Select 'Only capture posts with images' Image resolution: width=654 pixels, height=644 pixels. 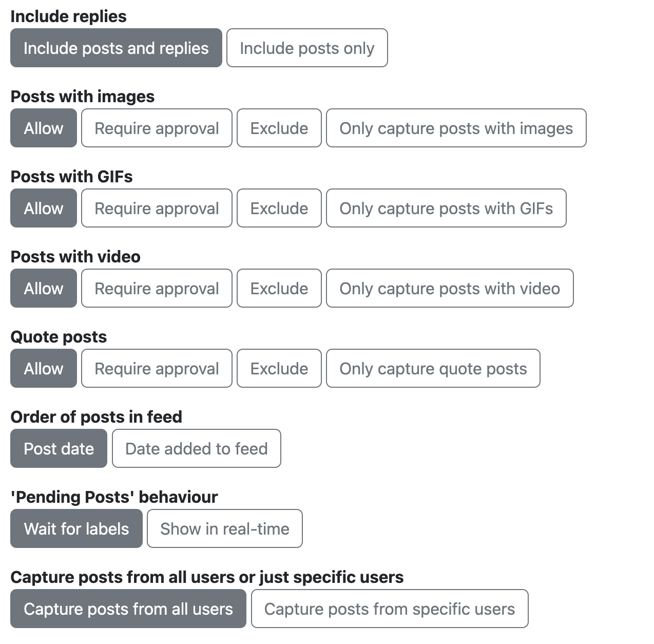click(x=456, y=128)
